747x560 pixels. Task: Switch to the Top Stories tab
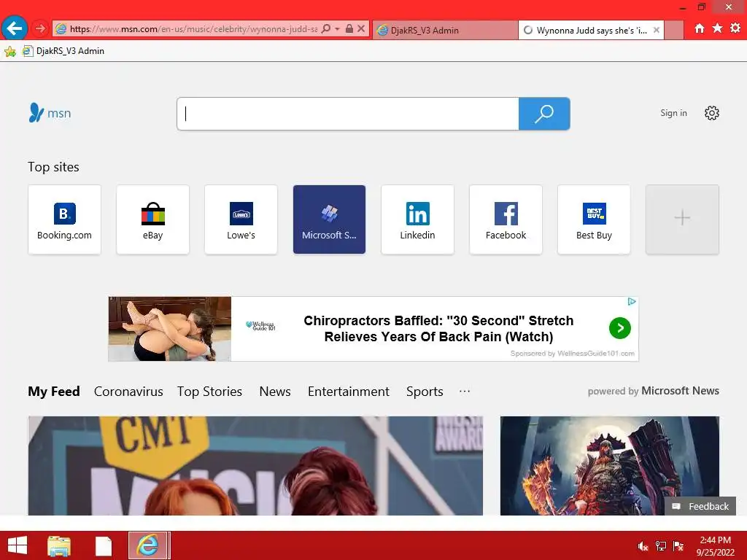(x=209, y=392)
